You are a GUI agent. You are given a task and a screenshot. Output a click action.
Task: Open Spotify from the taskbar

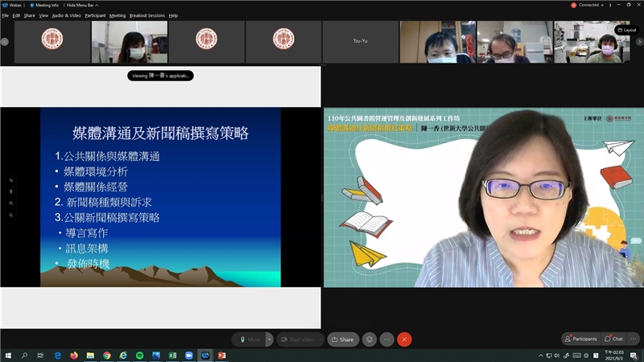click(x=139, y=355)
